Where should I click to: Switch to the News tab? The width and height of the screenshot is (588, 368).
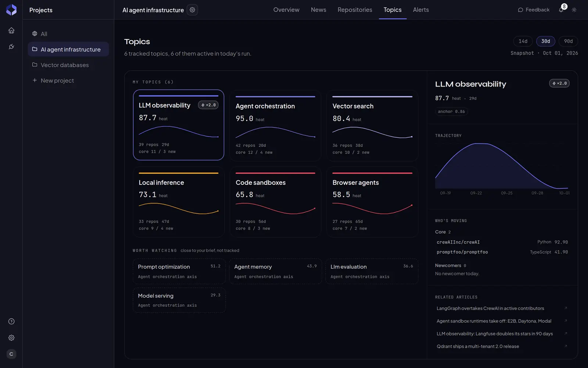319,10
